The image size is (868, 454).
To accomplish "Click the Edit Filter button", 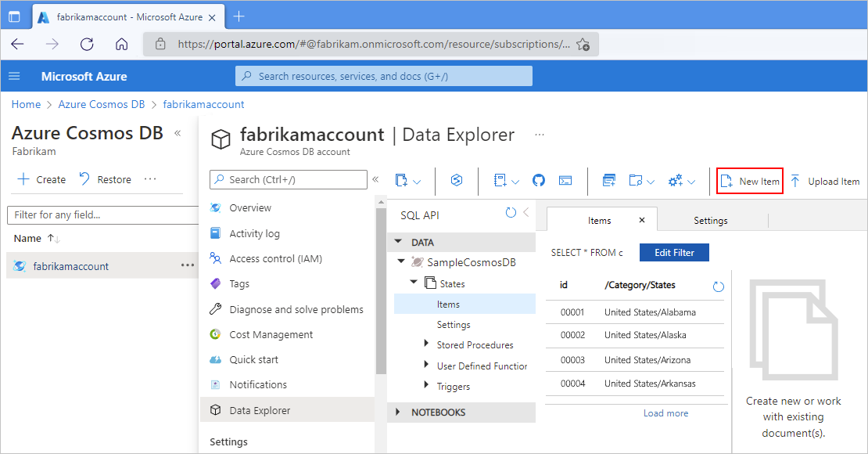I will (x=674, y=252).
